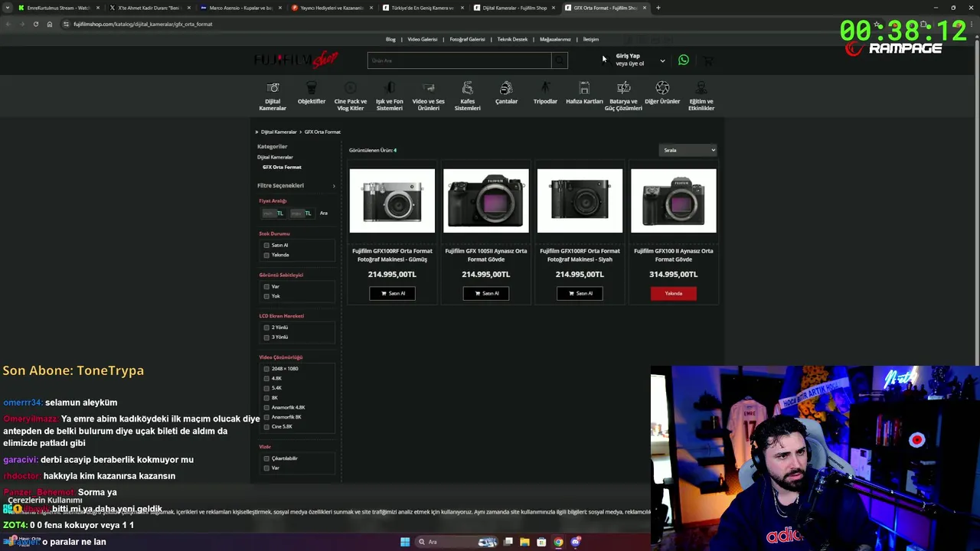Image resolution: width=980 pixels, height=551 pixels.
Task: Check the 3 Yönlü LCD filter
Action: click(x=266, y=337)
